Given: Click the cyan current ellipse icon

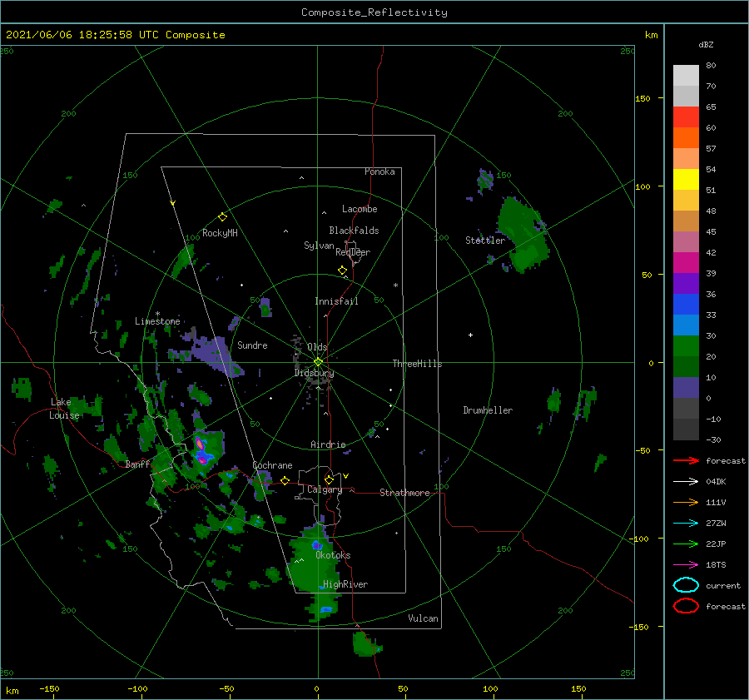Looking at the screenshot, I should pos(686,585).
